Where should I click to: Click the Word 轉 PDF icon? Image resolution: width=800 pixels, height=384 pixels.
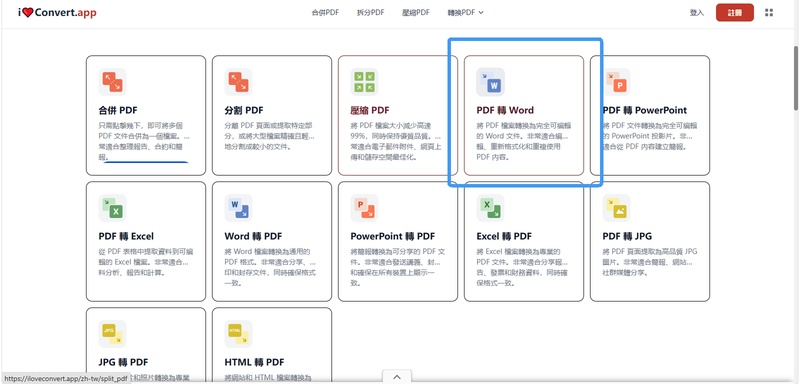click(x=238, y=208)
